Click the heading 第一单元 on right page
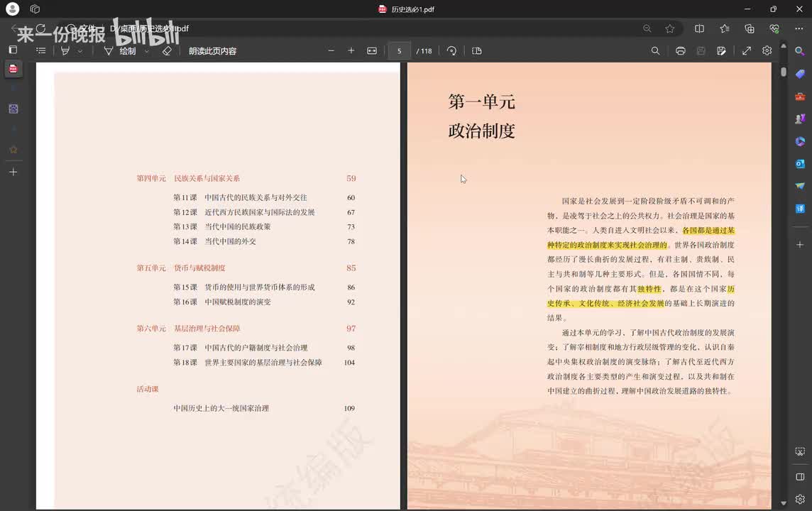Screen dimensions: 812x511 pyautogui.click(x=482, y=101)
